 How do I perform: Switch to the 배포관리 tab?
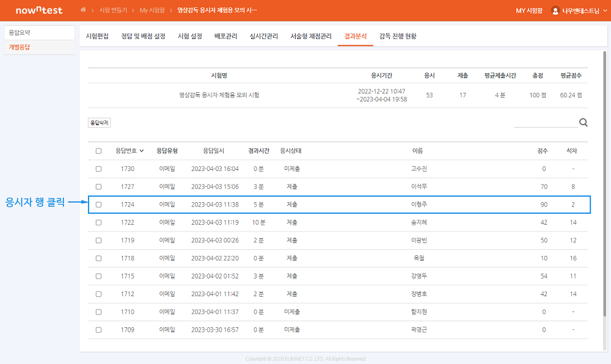[x=225, y=36]
